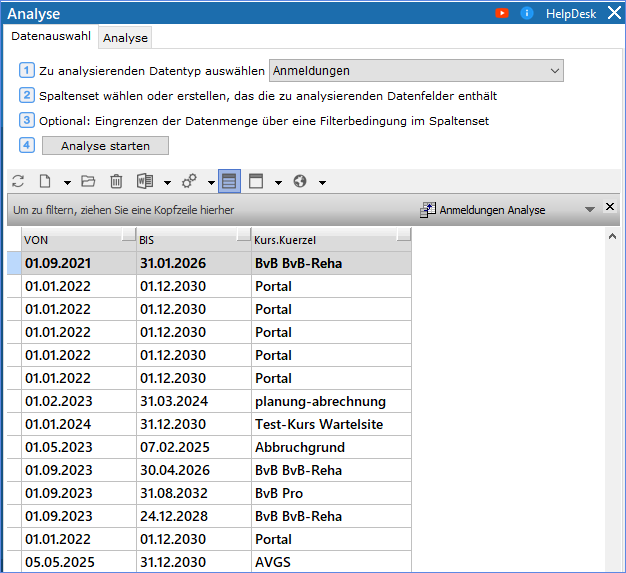Switch to the Analyse tab
The image size is (626, 573).
(125, 38)
